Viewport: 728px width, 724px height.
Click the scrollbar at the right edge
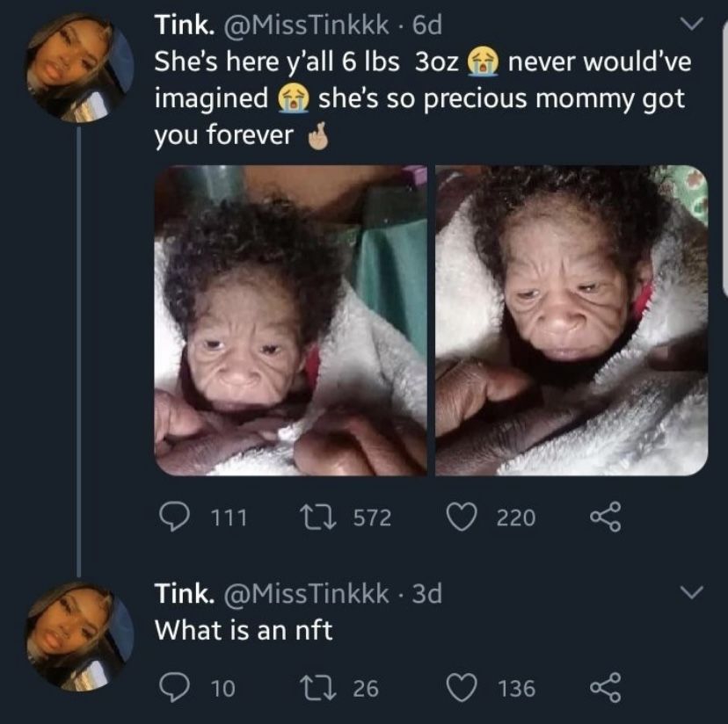pyautogui.click(x=725, y=158)
